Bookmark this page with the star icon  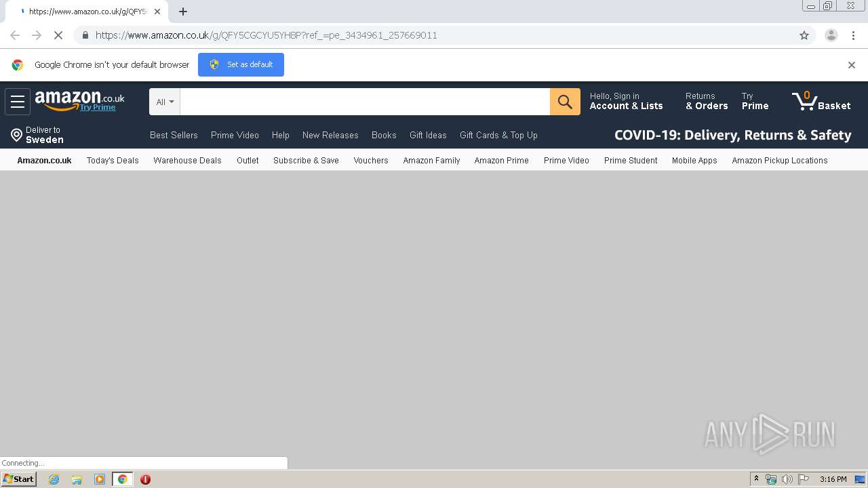(804, 35)
